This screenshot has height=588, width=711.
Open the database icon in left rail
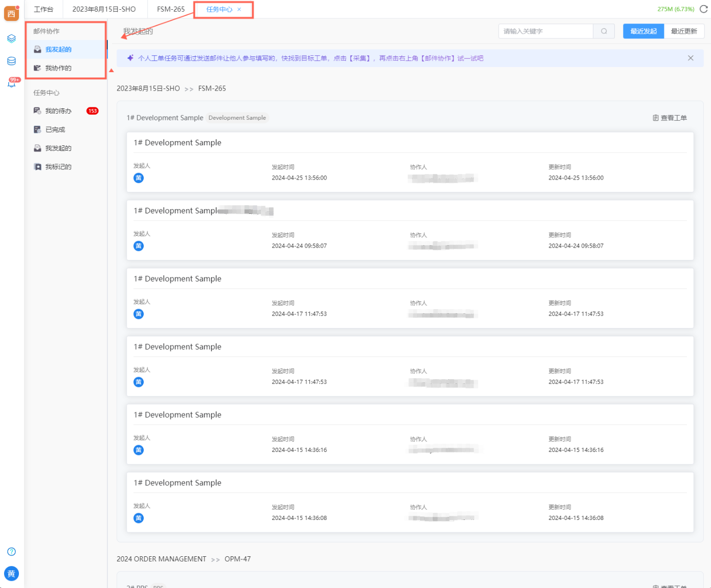click(11, 61)
